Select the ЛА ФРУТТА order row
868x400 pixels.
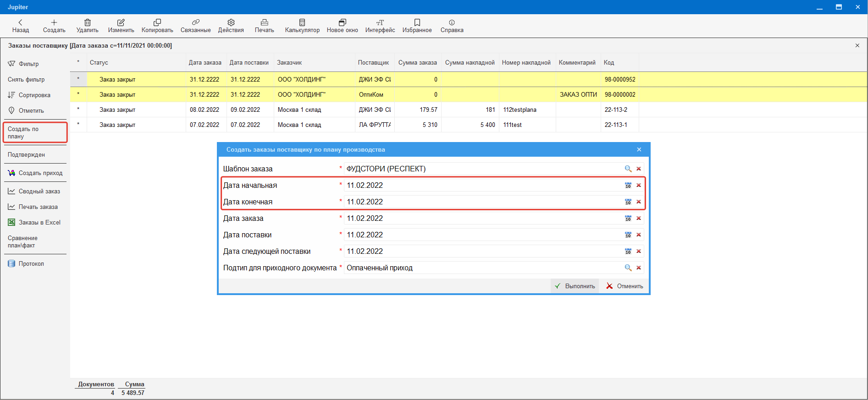pos(469,125)
